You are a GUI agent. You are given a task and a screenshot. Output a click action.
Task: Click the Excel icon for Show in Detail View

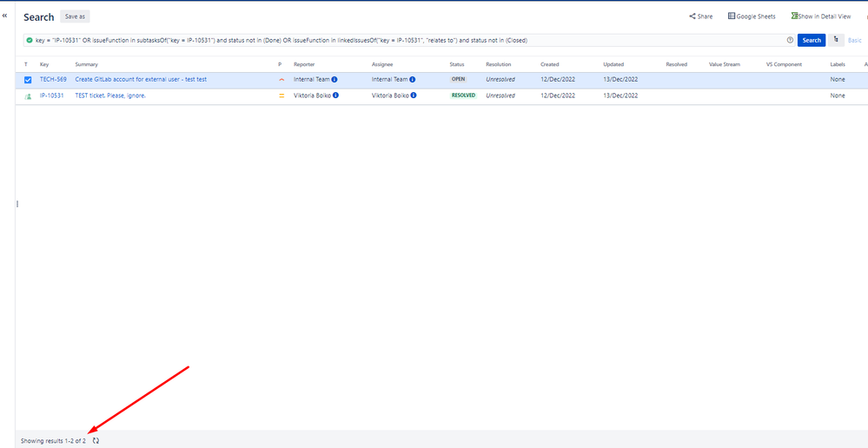coord(794,16)
